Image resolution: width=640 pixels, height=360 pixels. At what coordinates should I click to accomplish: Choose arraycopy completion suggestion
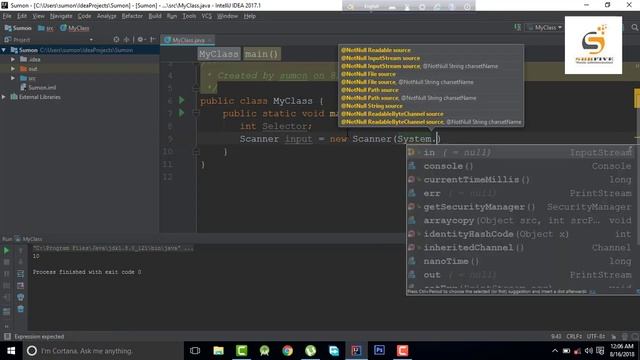(x=520, y=220)
